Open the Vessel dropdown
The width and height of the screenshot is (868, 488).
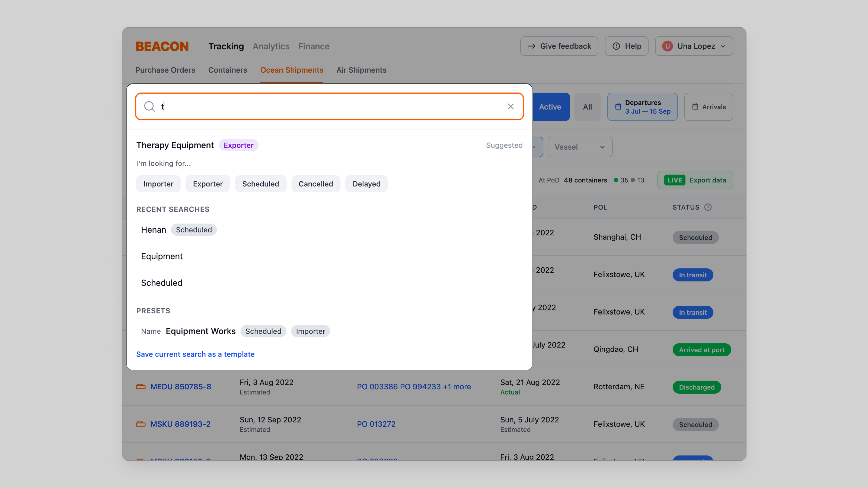click(580, 147)
